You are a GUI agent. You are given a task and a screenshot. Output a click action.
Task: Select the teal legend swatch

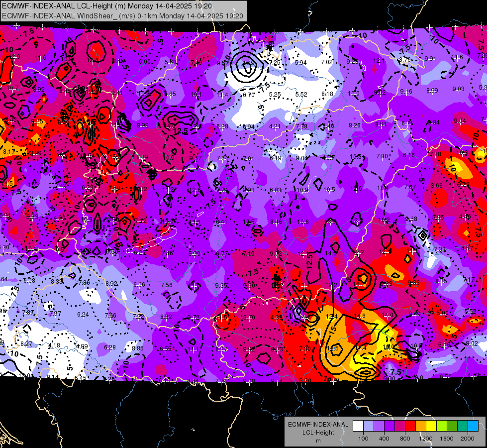(463, 426)
